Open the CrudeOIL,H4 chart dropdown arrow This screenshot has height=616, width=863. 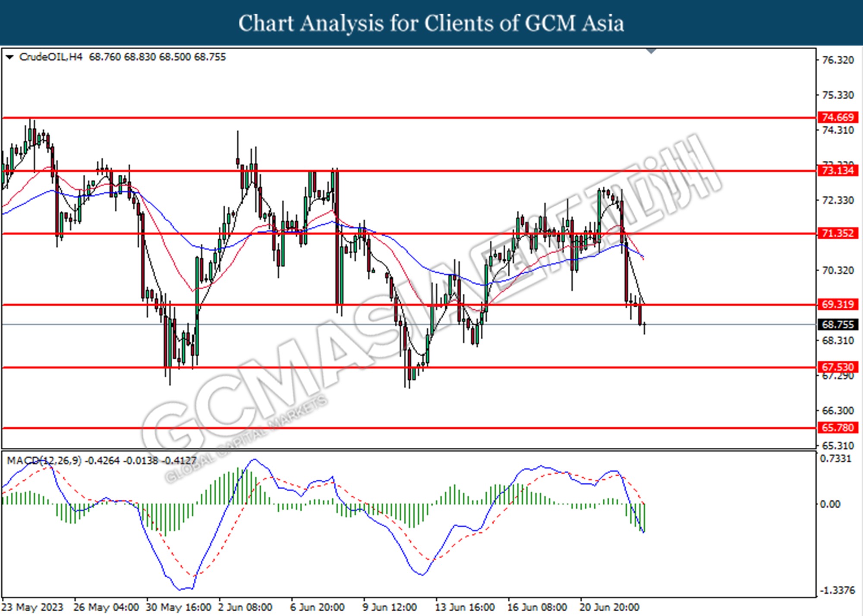point(10,57)
